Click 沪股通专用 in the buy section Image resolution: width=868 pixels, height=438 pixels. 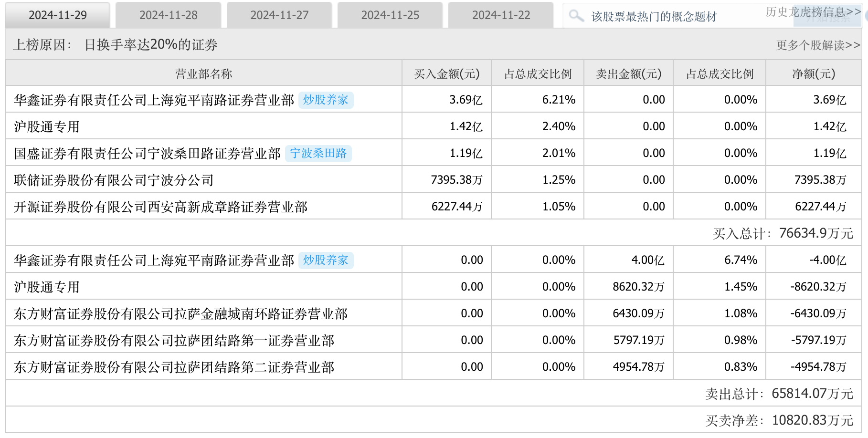click(47, 126)
